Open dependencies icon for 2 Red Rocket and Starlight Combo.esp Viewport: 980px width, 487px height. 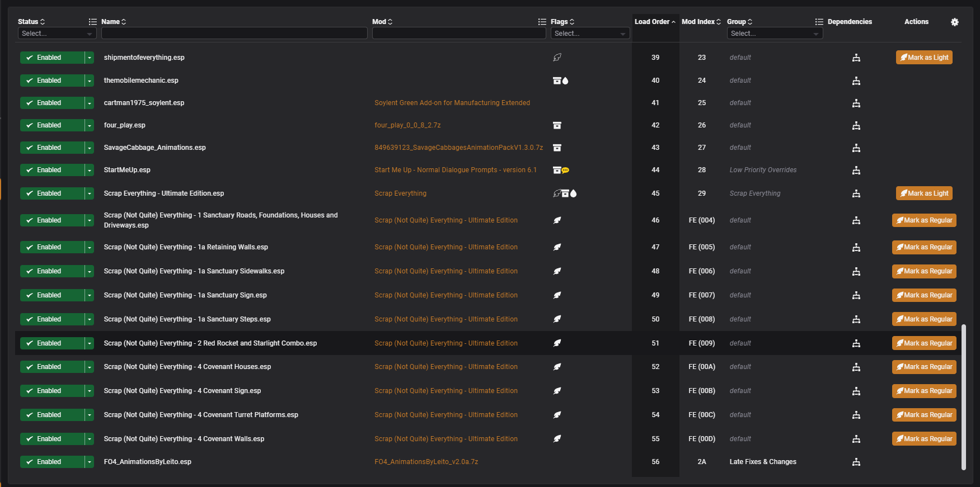point(856,343)
